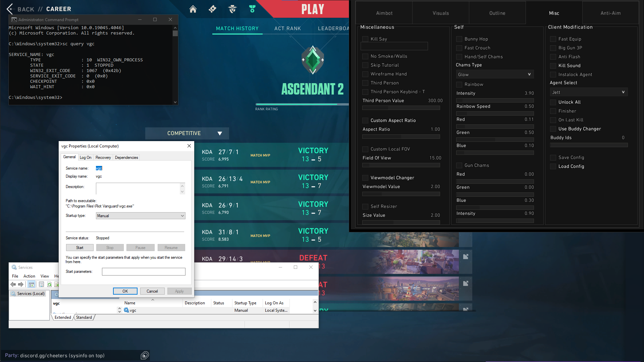Adjust the Third Person Value slider
The height and width of the screenshot is (362, 644).
[x=401, y=108]
